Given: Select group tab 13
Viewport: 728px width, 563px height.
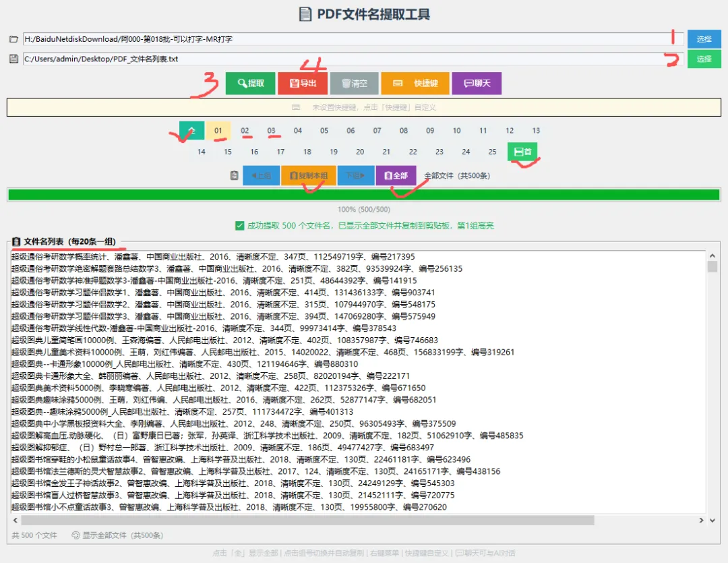Looking at the screenshot, I should click(537, 131).
